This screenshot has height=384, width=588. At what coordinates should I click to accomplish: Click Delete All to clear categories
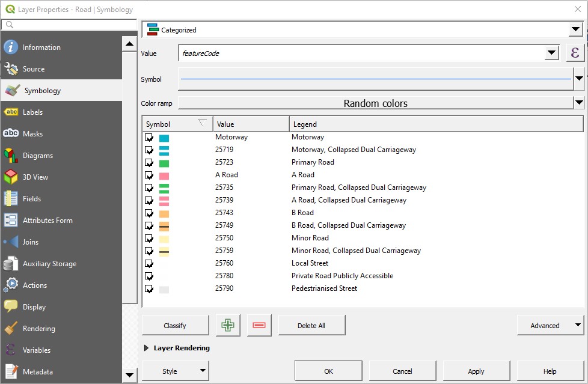(x=311, y=325)
